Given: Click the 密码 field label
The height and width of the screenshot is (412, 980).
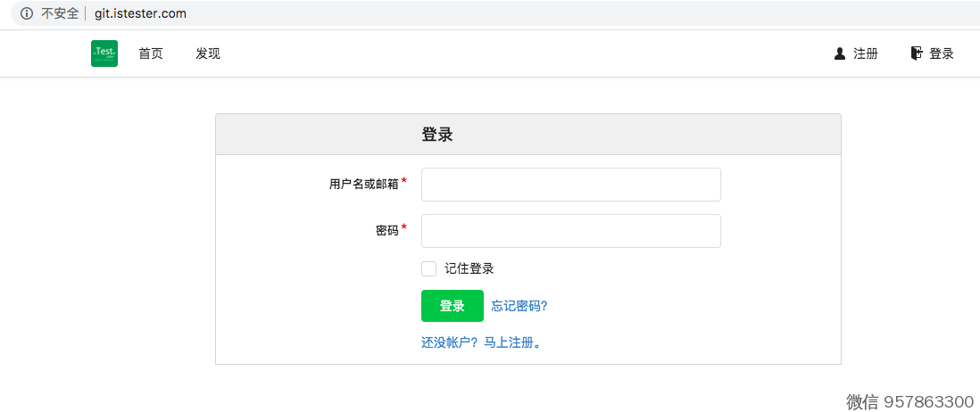Looking at the screenshot, I should pyautogui.click(x=386, y=231).
